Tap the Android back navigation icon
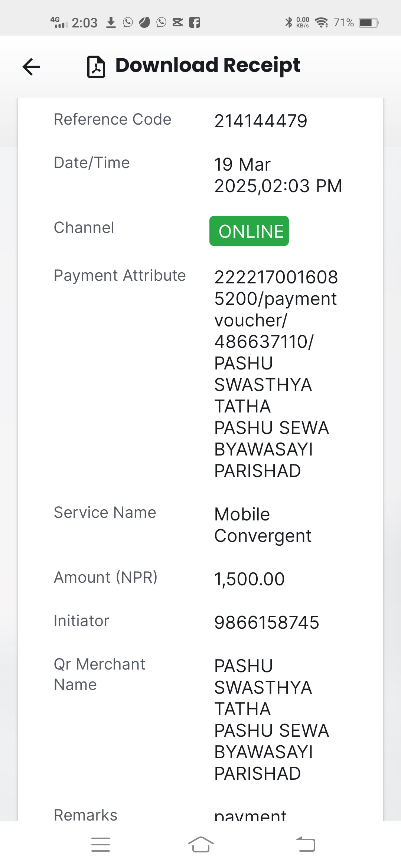Screen dimensions: 401x868 306,844
